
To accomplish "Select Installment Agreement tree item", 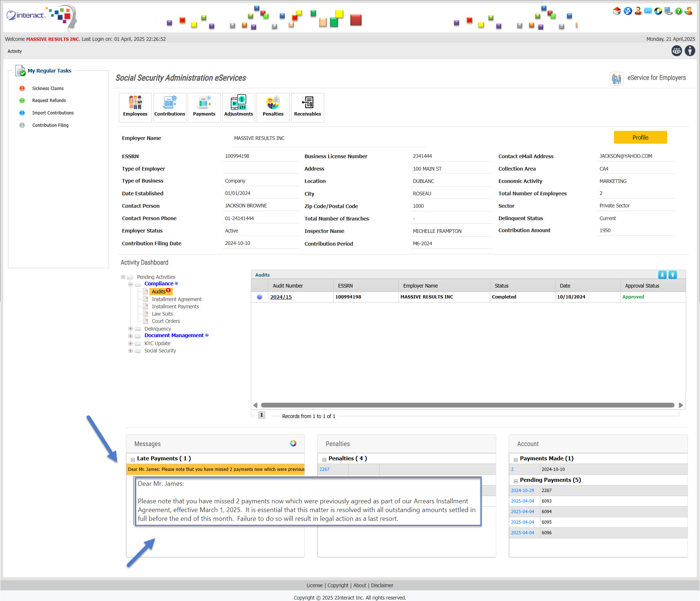I will coord(176,299).
